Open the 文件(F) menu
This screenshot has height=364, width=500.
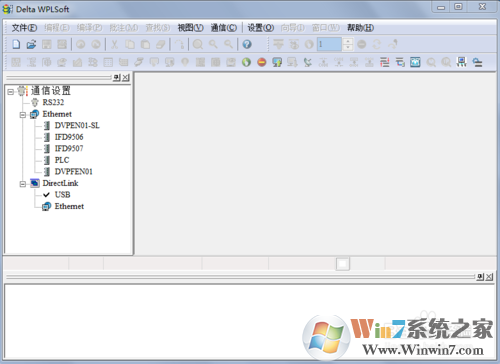click(x=24, y=28)
